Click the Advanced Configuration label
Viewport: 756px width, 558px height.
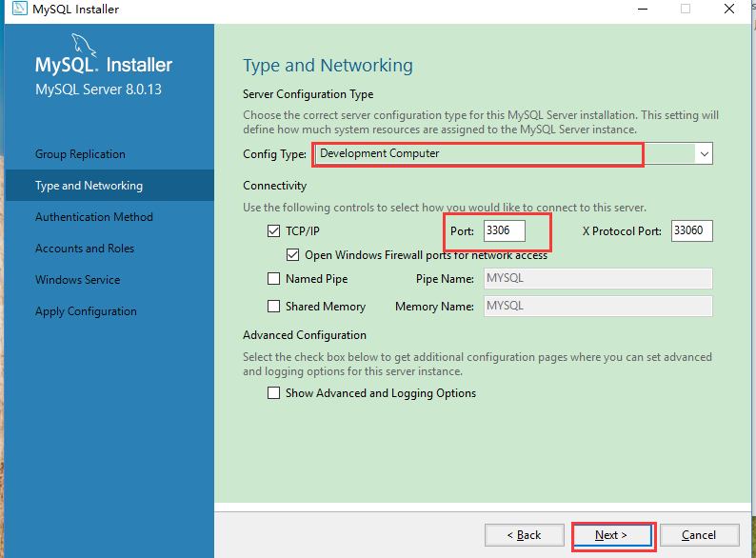[305, 335]
